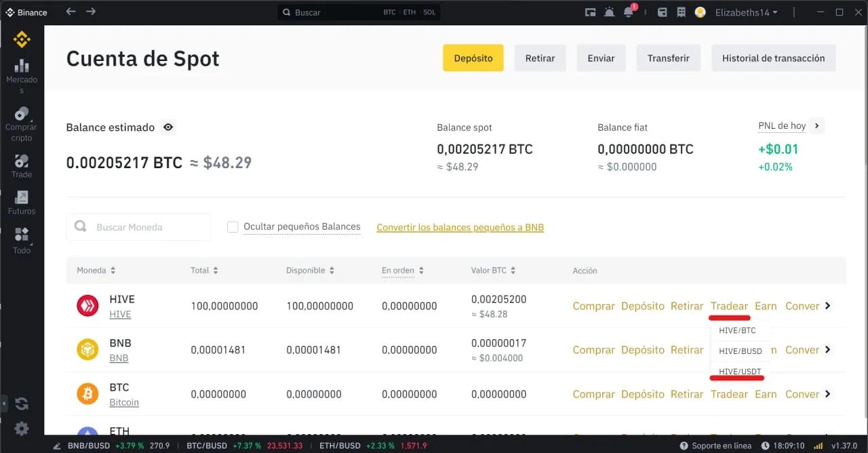Sort the table by Total
The width and height of the screenshot is (868, 453).
[204, 270]
